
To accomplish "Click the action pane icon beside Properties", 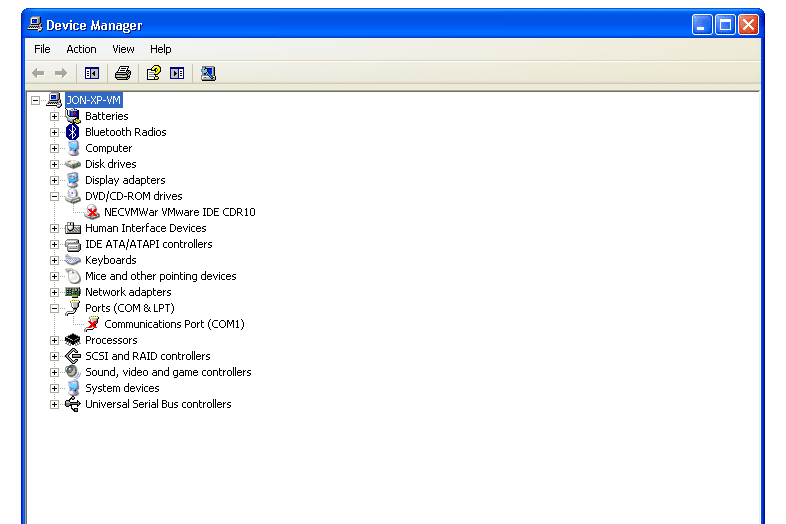I will [177, 73].
